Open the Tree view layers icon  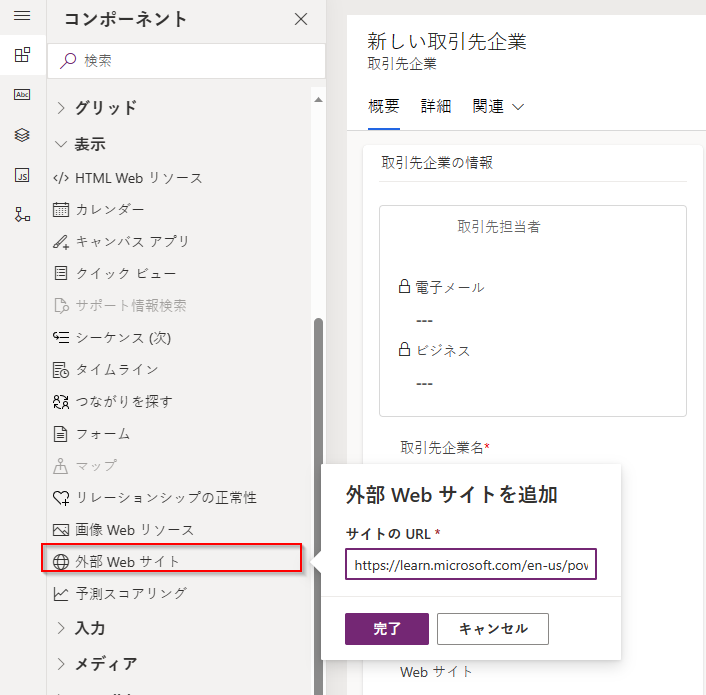(22, 135)
